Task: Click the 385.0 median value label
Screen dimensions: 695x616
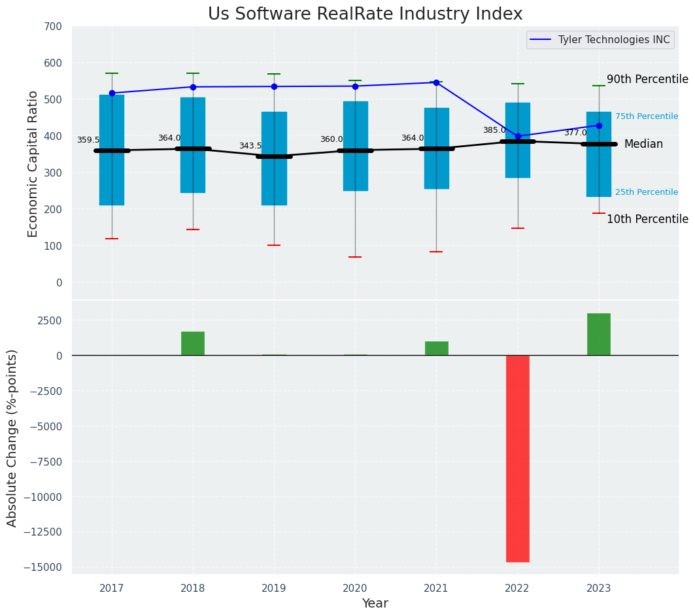Action: [x=494, y=130]
